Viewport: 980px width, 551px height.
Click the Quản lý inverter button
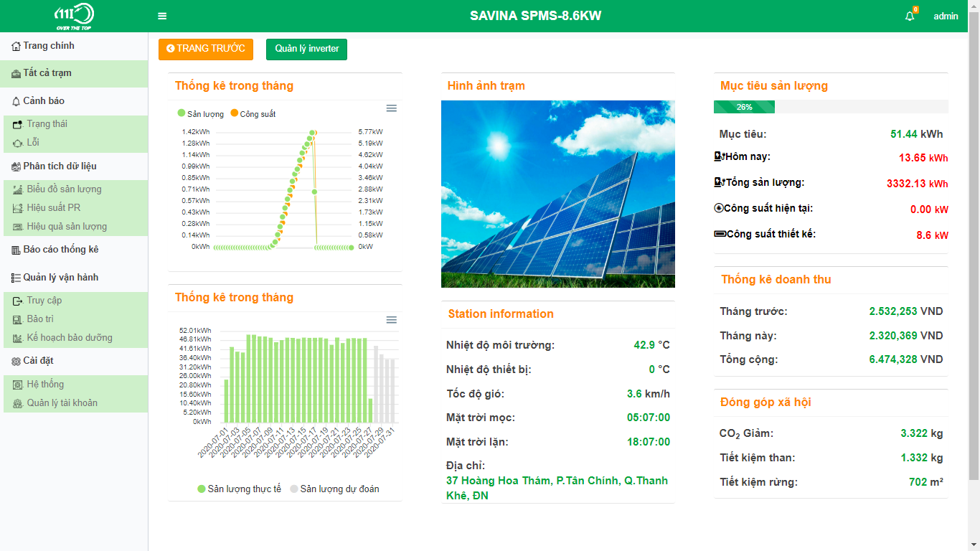tap(306, 49)
